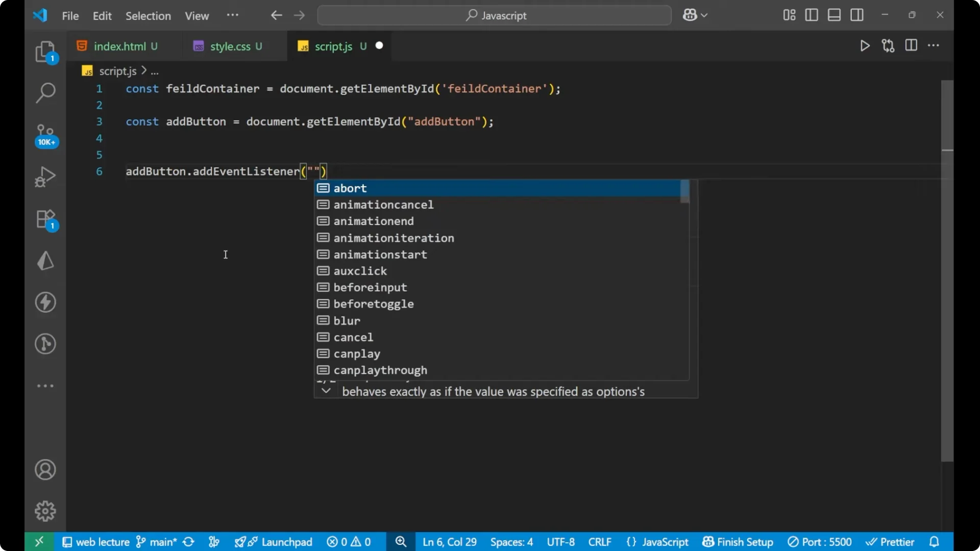Expand the 'behaves exactly as if' suggestion details
The width and height of the screenshot is (980, 551).
(326, 391)
